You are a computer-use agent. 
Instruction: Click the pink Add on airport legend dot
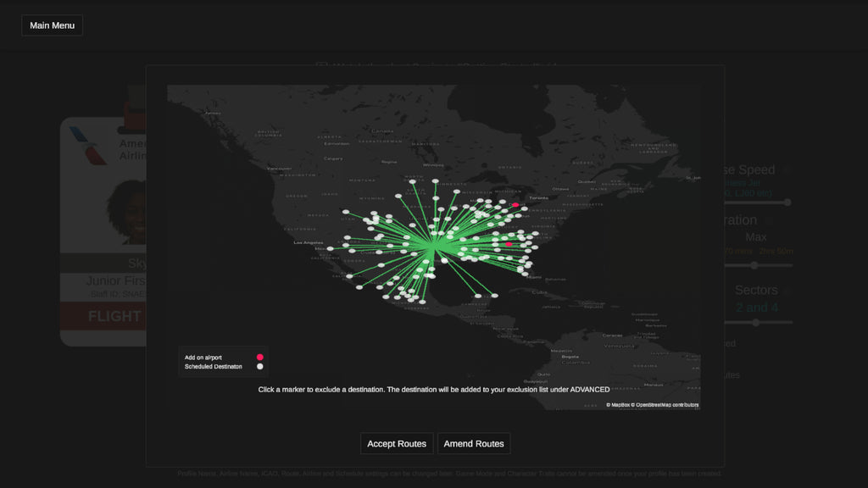[x=260, y=358]
